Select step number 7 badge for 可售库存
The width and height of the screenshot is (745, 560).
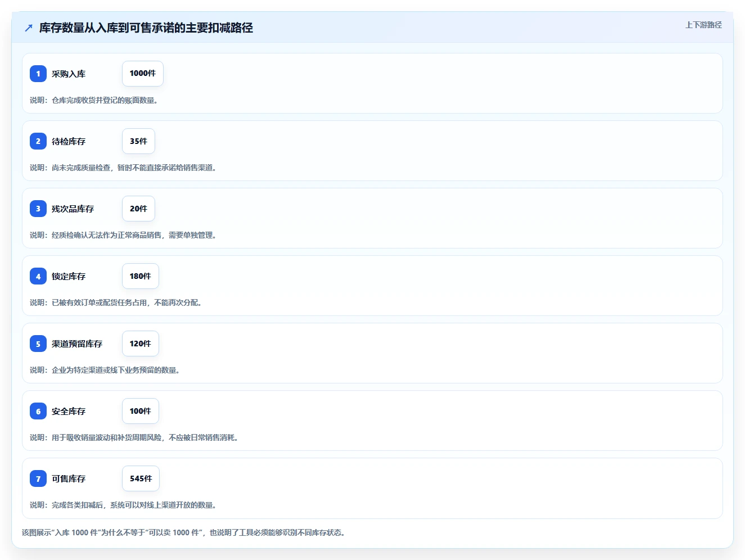[38, 478]
